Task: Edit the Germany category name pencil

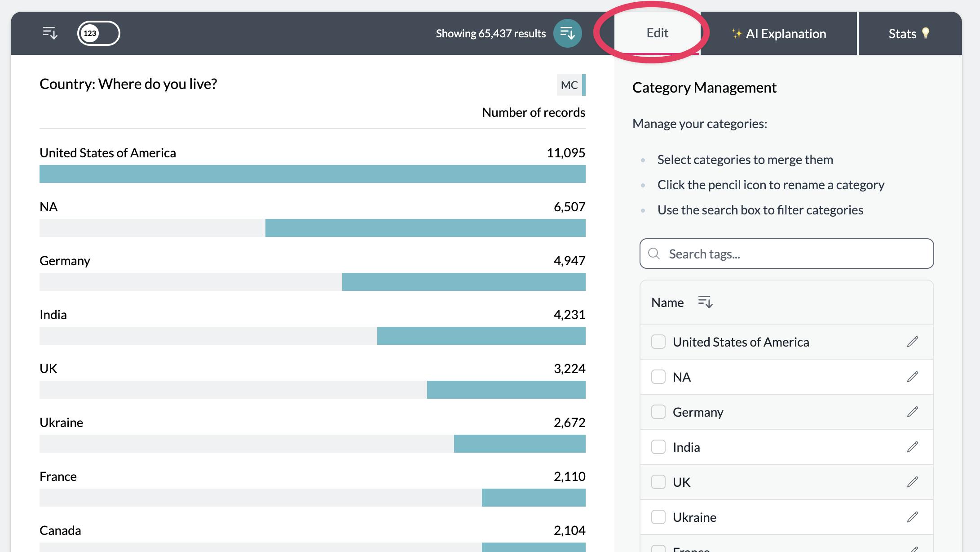Action: click(x=912, y=412)
